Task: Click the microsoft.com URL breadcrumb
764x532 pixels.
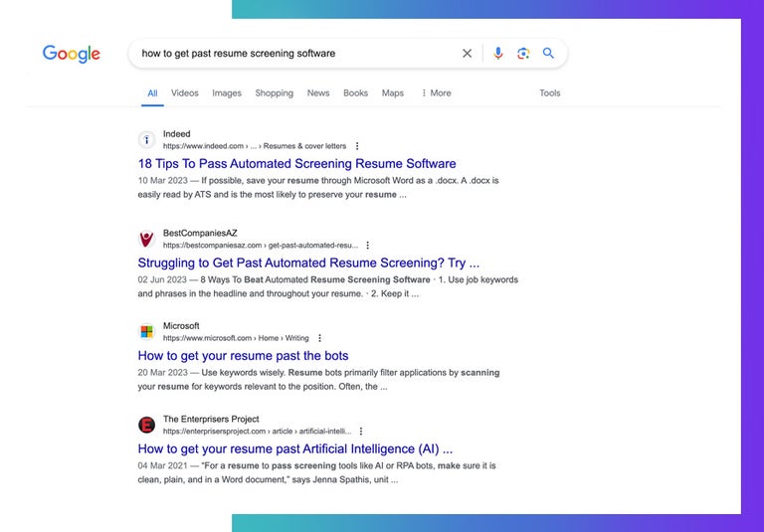Action: (236, 338)
